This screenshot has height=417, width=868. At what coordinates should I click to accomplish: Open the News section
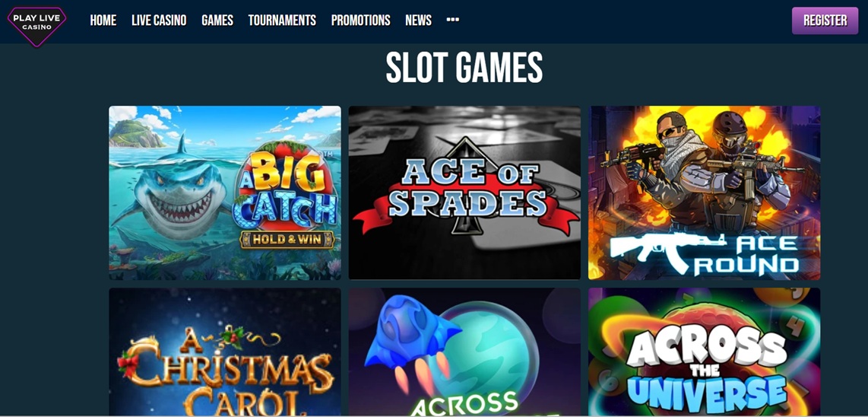coord(418,21)
